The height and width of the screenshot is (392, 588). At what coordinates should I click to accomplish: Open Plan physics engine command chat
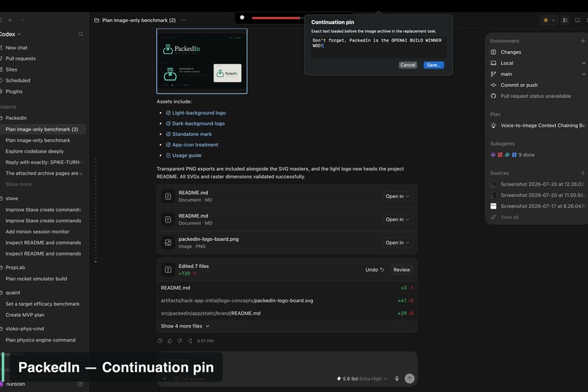(40, 340)
